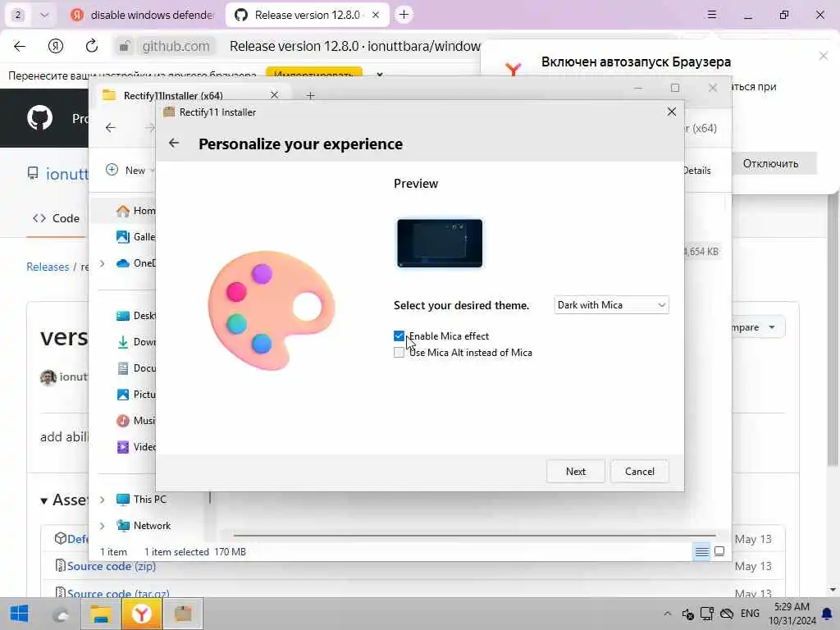
Task: Open the notification bell icon
Action: pyautogui.click(x=827, y=614)
